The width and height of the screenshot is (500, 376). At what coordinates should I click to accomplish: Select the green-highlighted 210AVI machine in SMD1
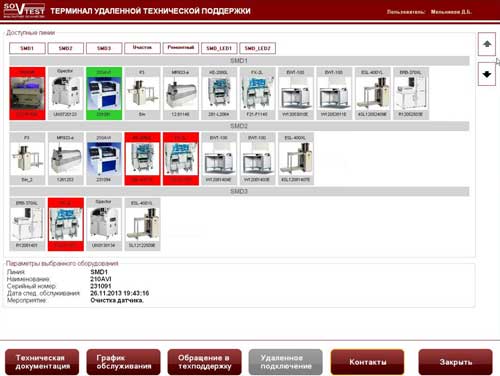click(104, 93)
